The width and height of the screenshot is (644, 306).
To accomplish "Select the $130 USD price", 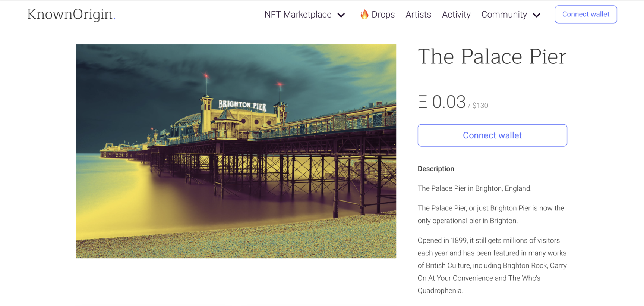I will [480, 106].
